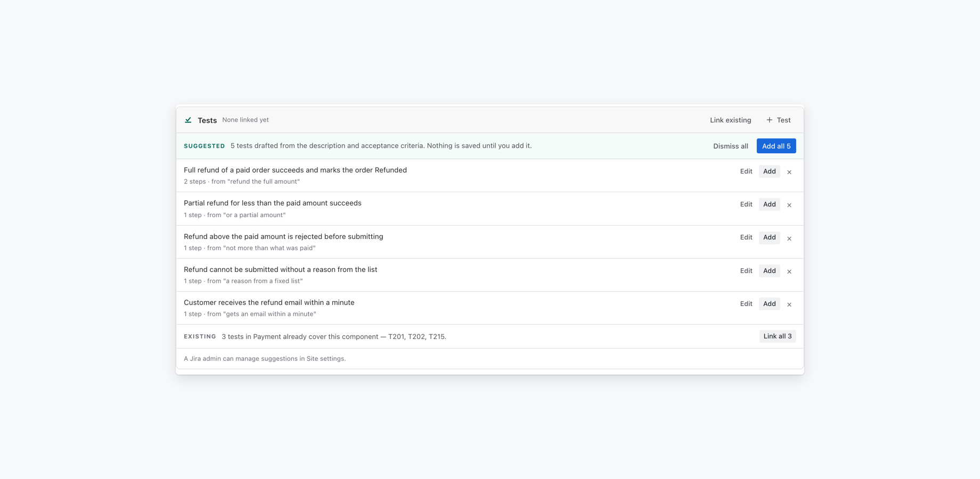Click '2 steps · from refund the full amount' text
Image resolution: width=980 pixels, height=479 pixels.
pyautogui.click(x=242, y=181)
